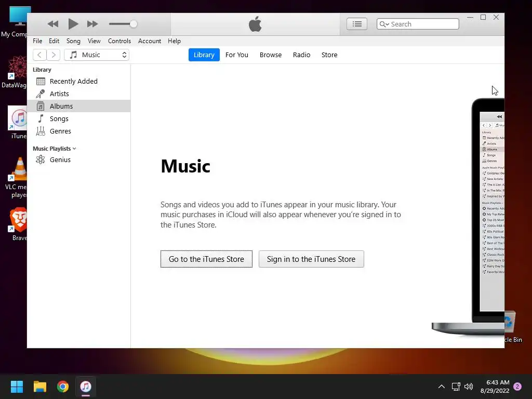This screenshot has width=532, height=399.
Task: Open the notification badge in the taskbar
Action: 517,387
